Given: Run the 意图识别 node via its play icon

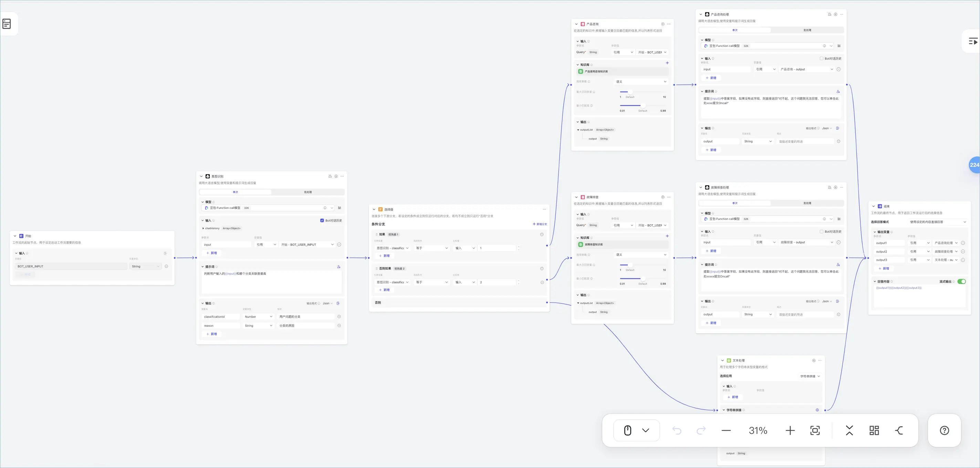Looking at the screenshot, I should 336,176.
